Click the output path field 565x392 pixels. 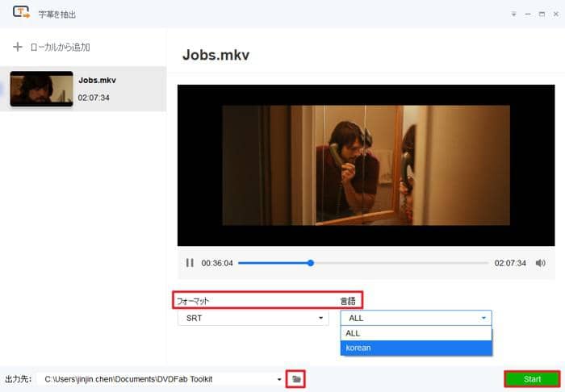click(161, 379)
